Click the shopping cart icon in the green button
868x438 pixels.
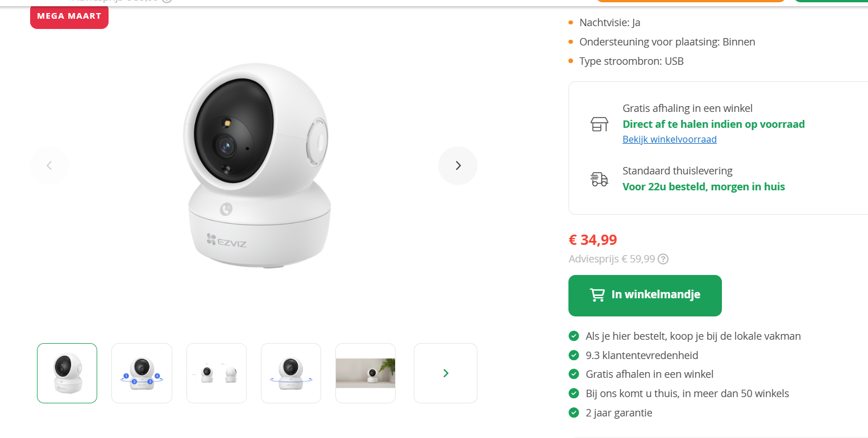(596, 295)
